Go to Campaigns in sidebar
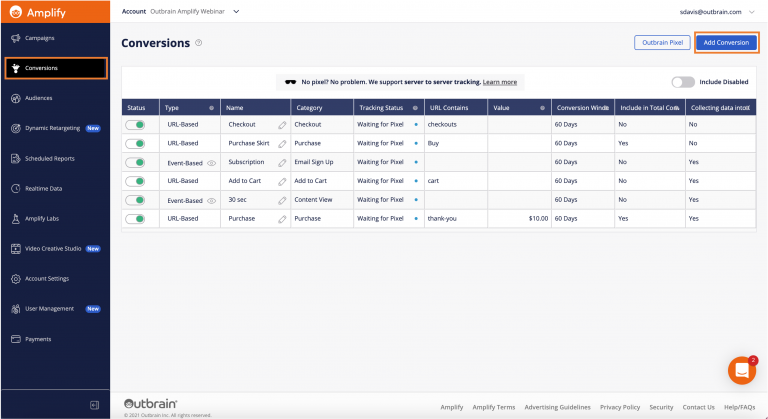This screenshot has width=768, height=419. (x=40, y=38)
